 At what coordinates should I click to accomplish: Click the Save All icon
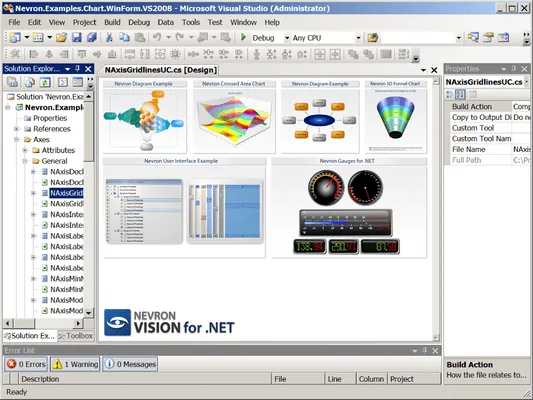pyautogui.click(x=92, y=37)
